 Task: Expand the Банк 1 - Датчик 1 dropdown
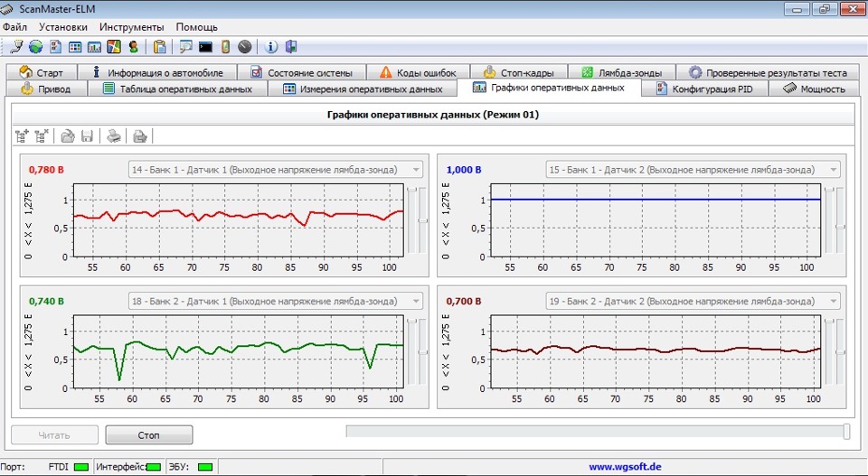click(415, 170)
